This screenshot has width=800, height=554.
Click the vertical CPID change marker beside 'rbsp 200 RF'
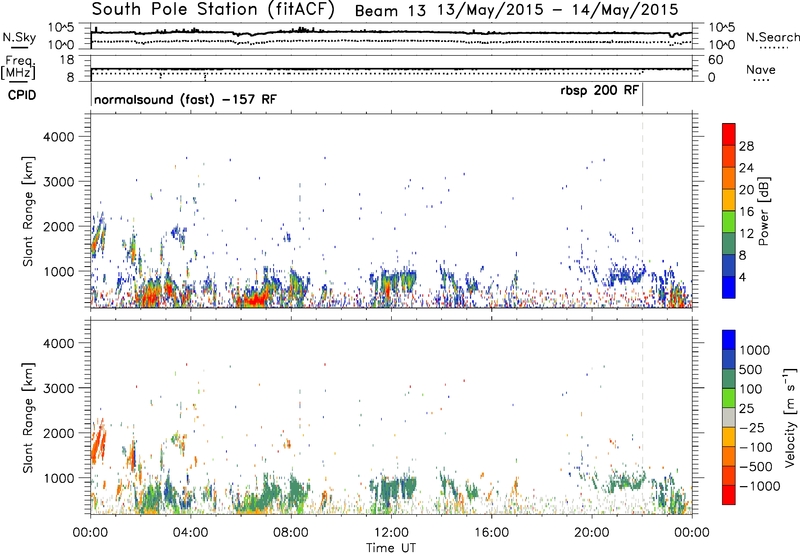(x=642, y=95)
